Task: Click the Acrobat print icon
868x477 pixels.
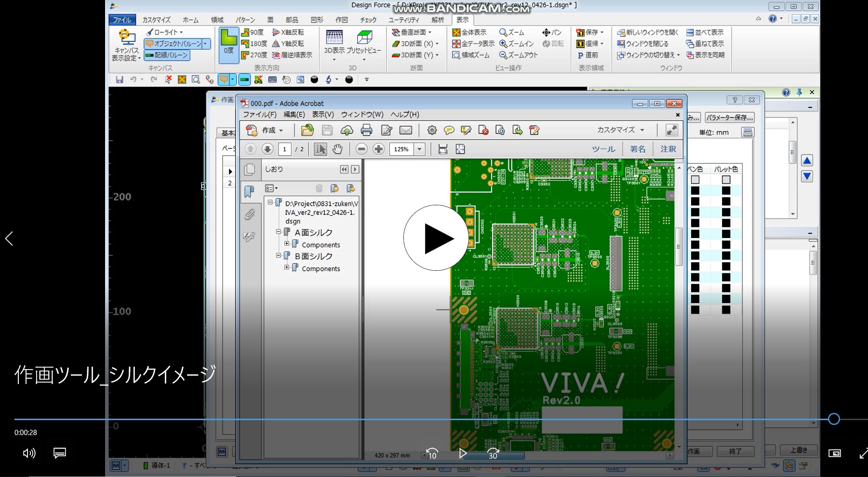Action: [366, 130]
